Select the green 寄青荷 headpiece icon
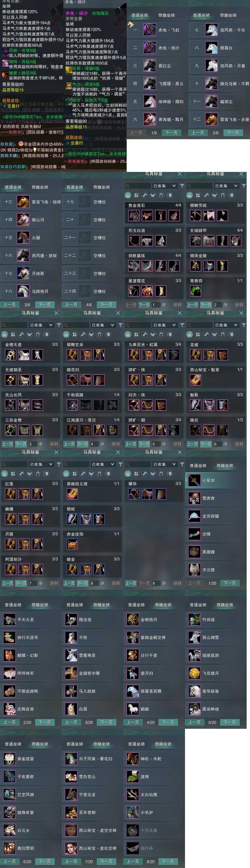The image size is (250, 868). tap(195, 291)
